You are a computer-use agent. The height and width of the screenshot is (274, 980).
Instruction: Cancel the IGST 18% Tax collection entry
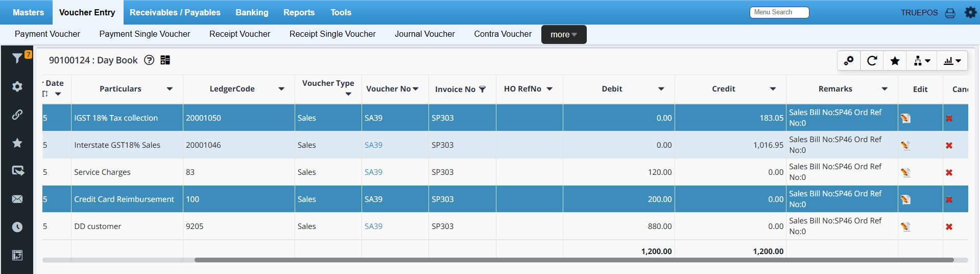click(949, 119)
